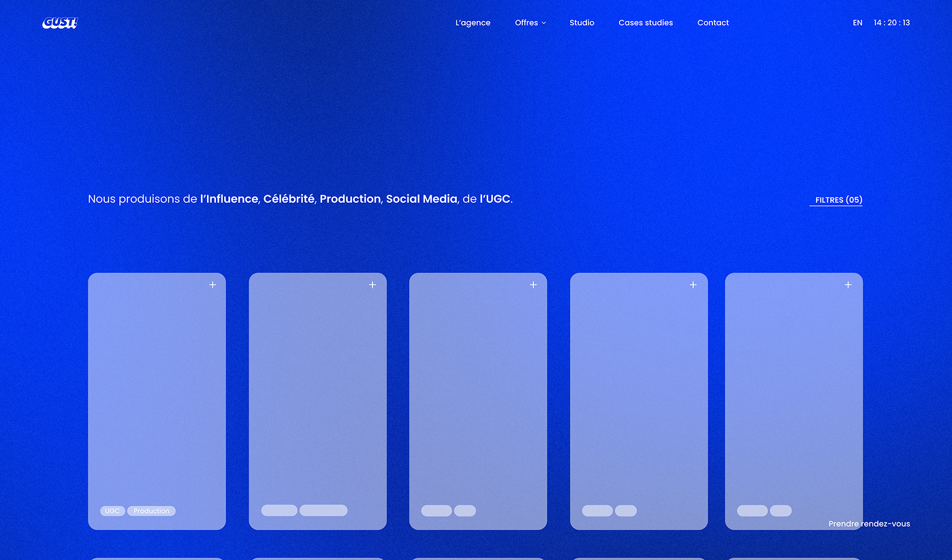This screenshot has height=560, width=952.
Task: Click the Gusti logo in the top left
Action: (59, 22)
